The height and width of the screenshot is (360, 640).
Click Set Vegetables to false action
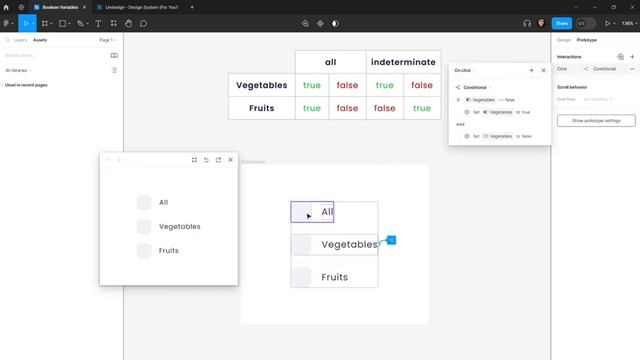[498, 136]
